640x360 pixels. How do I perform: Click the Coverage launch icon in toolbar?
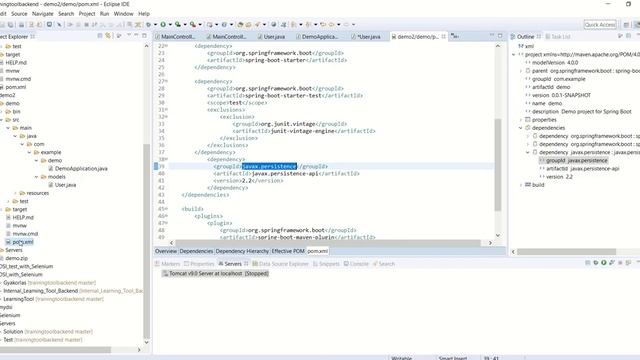[178, 24]
